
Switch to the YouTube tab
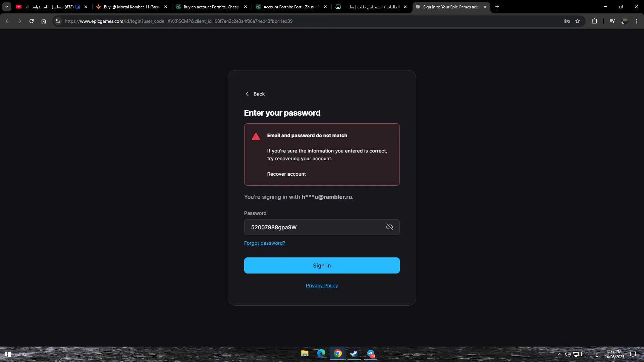[x=52, y=7]
